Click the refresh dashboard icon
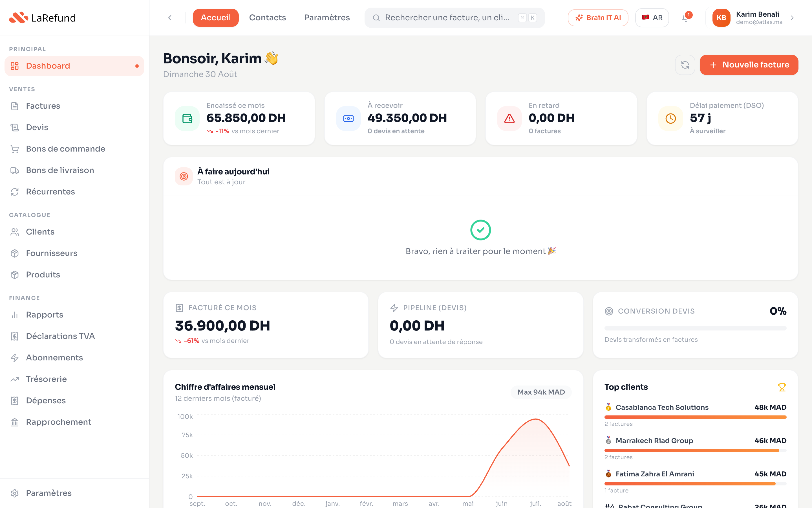This screenshot has height=508, width=812. pos(685,65)
